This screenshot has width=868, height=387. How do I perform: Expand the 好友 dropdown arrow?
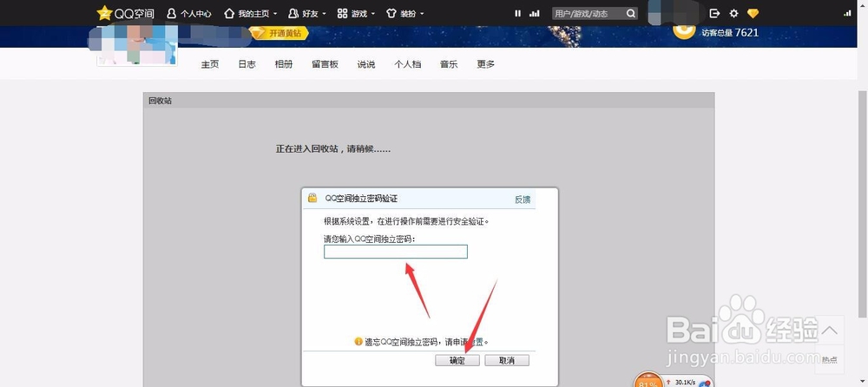click(324, 14)
